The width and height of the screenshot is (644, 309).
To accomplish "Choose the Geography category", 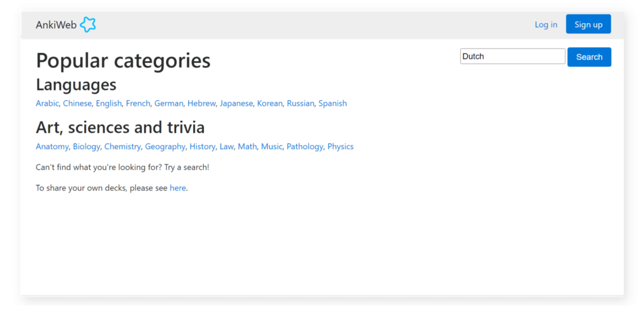I will pos(165,147).
